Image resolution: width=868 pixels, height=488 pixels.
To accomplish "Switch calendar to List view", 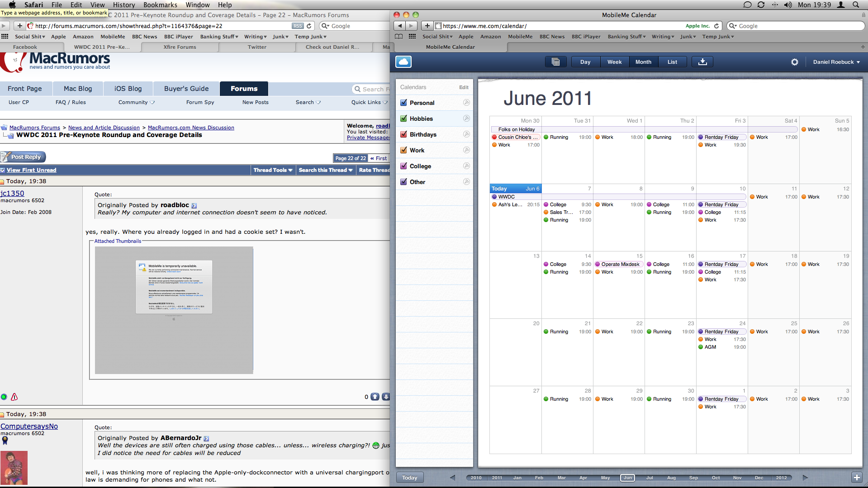I will coord(672,62).
